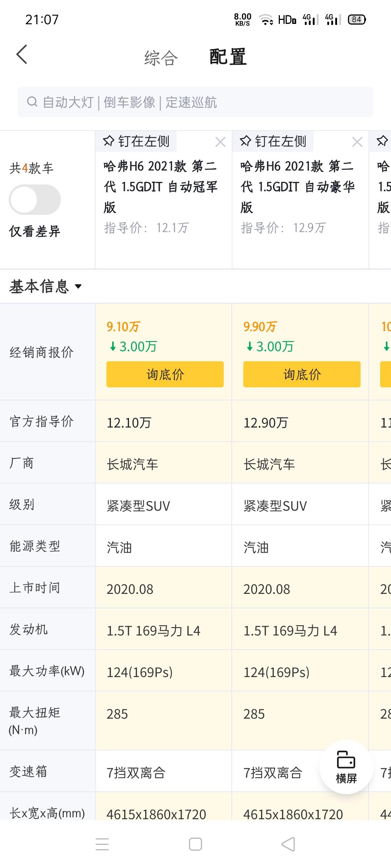The width and height of the screenshot is (391, 868).
Task: Tap the 厂商 row label
Action: click(x=21, y=463)
